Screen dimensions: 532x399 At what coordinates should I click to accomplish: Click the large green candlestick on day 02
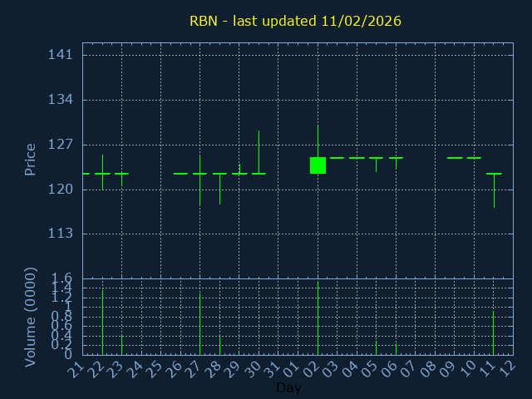click(x=318, y=165)
